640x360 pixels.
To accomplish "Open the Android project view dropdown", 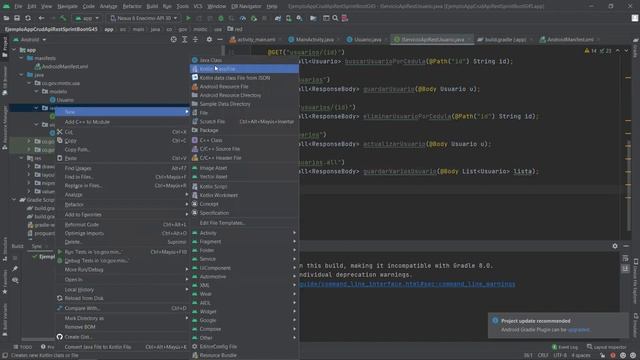I will [x=29, y=40].
